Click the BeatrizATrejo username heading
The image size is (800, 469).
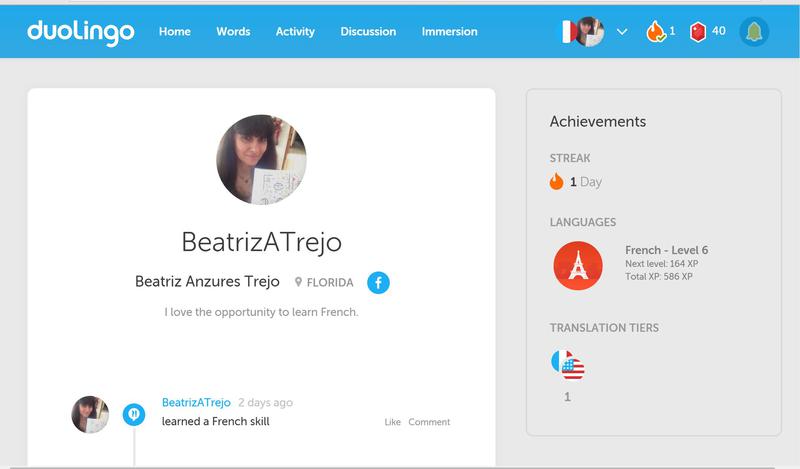(x=261, y=242)
